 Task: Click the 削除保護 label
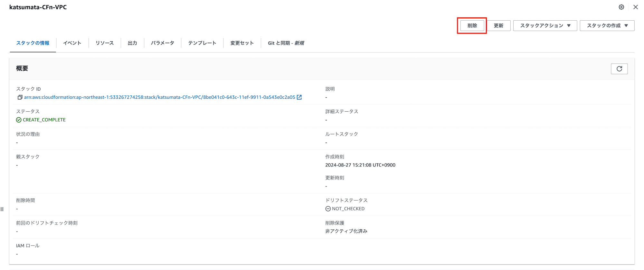tap(335, 223)
